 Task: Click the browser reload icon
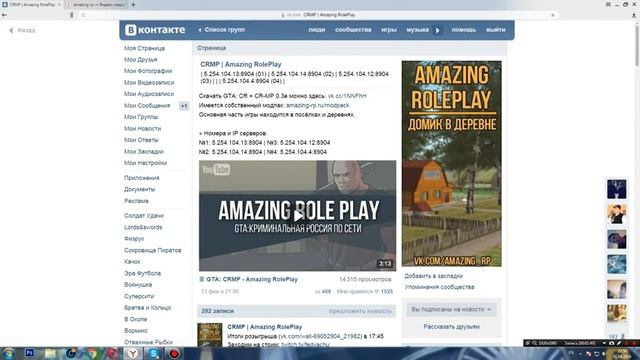point(83,15)
